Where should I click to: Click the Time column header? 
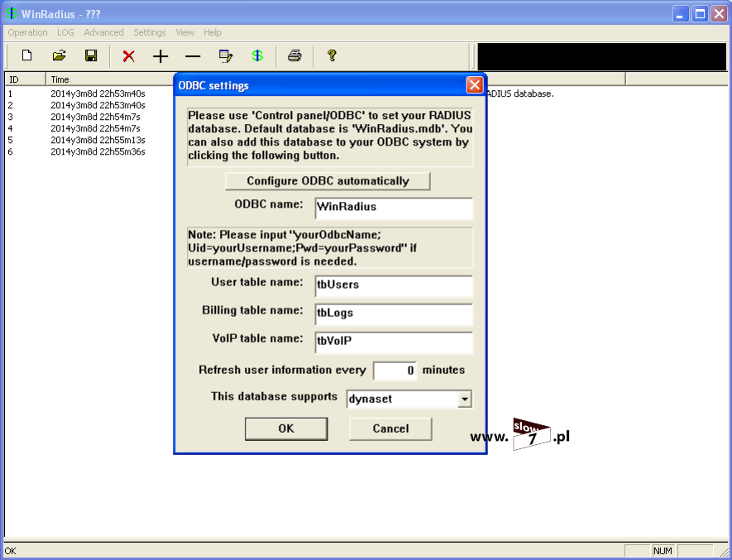[110, 79]
